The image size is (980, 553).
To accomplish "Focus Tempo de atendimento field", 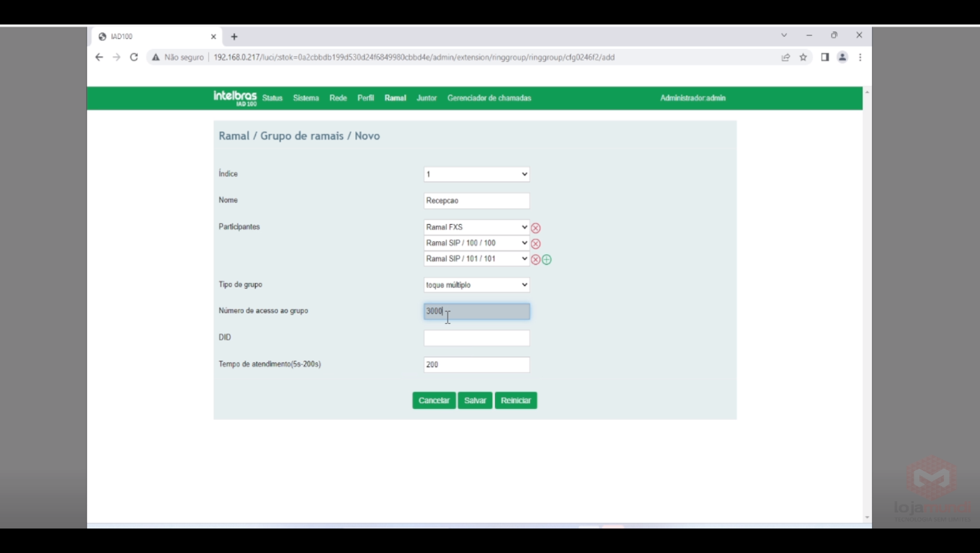I will [477, 364].
